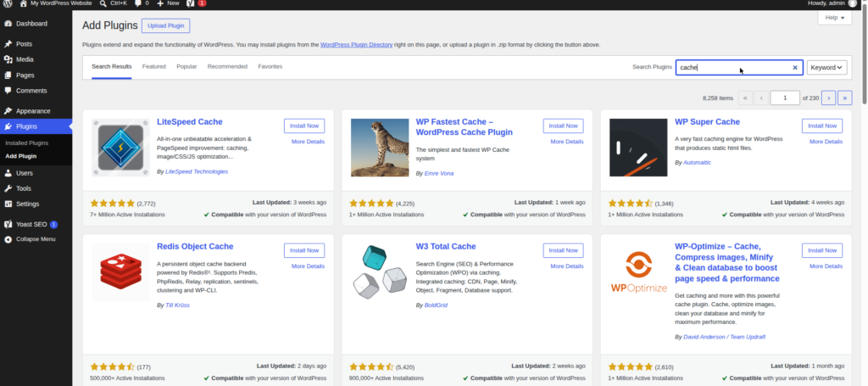View More Details for WP-Optimize
The height and width of the screenshot is (386, 868).
tap(826, 266)
